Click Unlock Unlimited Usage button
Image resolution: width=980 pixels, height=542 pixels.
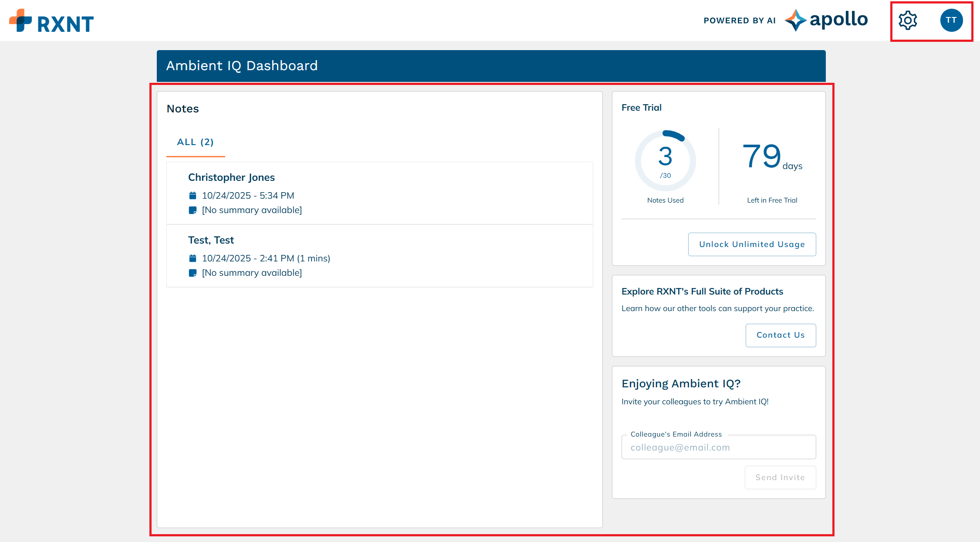pos(752,244)
